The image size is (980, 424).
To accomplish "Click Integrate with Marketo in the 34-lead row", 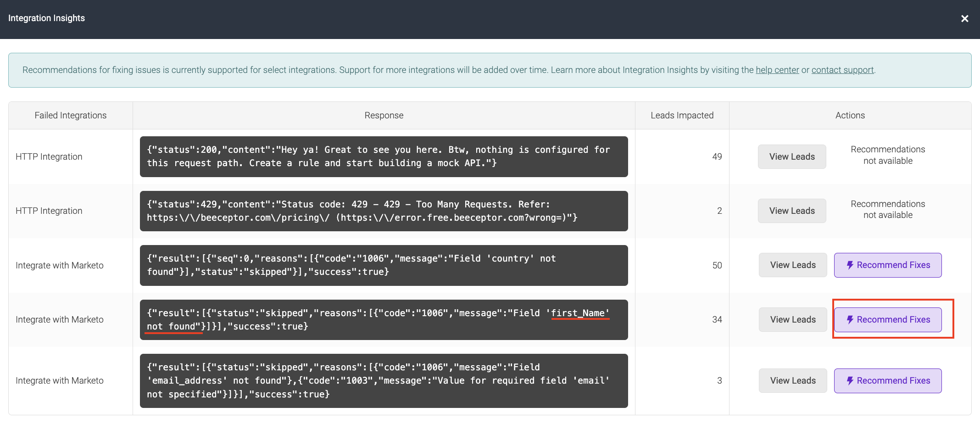I will tap(60, 319).
